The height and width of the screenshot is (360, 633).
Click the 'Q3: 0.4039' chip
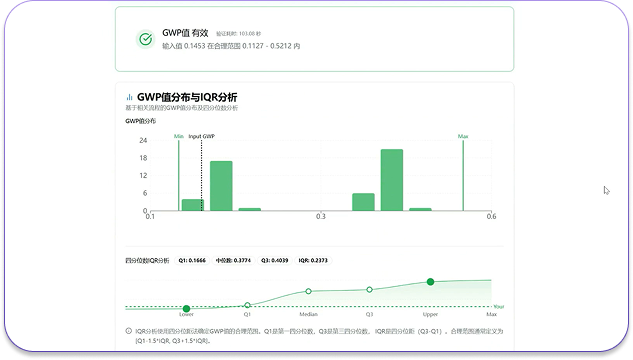point(275,261)
